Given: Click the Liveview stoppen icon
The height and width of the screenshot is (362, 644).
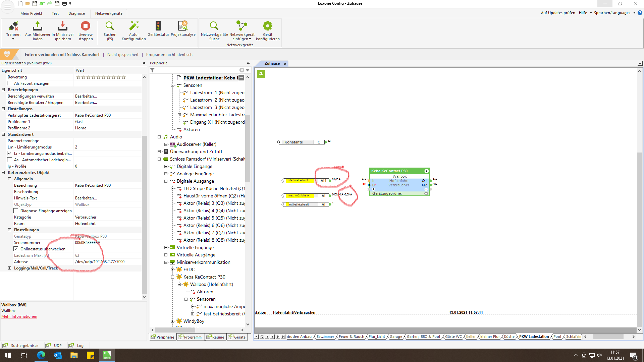Looking at the screenshot, I should click(86, 26).
